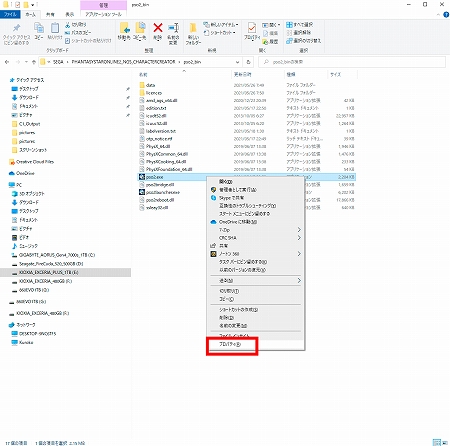
Task: Expand the CRC SHA submenu
Action: point(299,238)
